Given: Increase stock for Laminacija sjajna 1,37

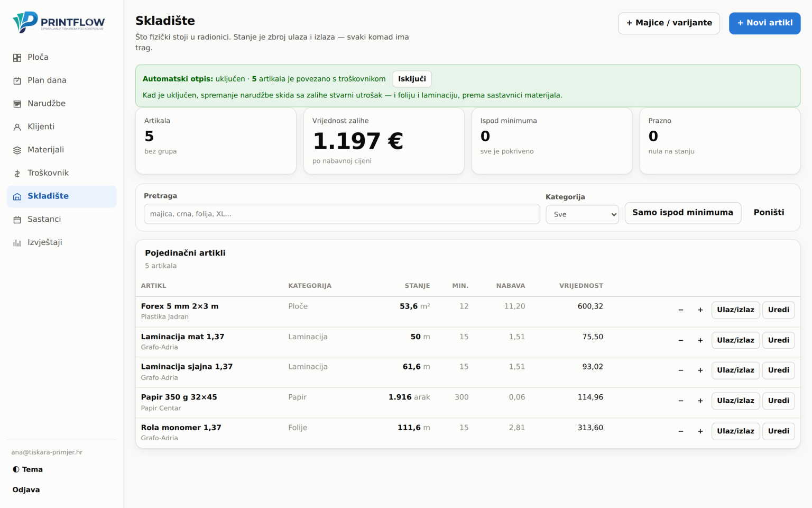Looking at the screenshot, I should 700,370.
